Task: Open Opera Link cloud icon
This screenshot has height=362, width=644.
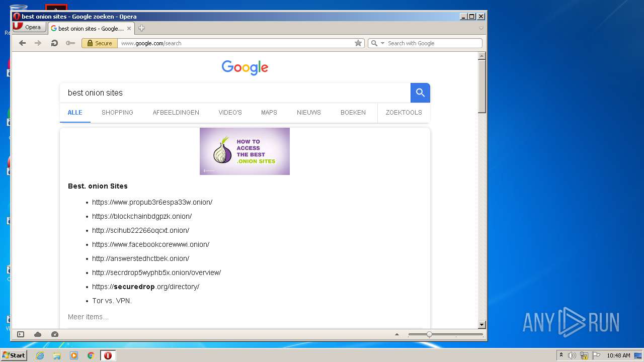Action: [38, 334]
